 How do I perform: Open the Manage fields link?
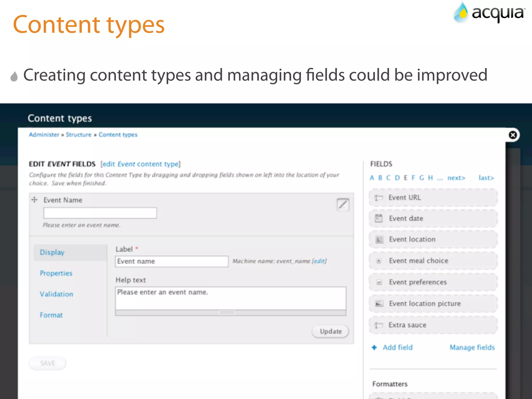tap(472, 347)
